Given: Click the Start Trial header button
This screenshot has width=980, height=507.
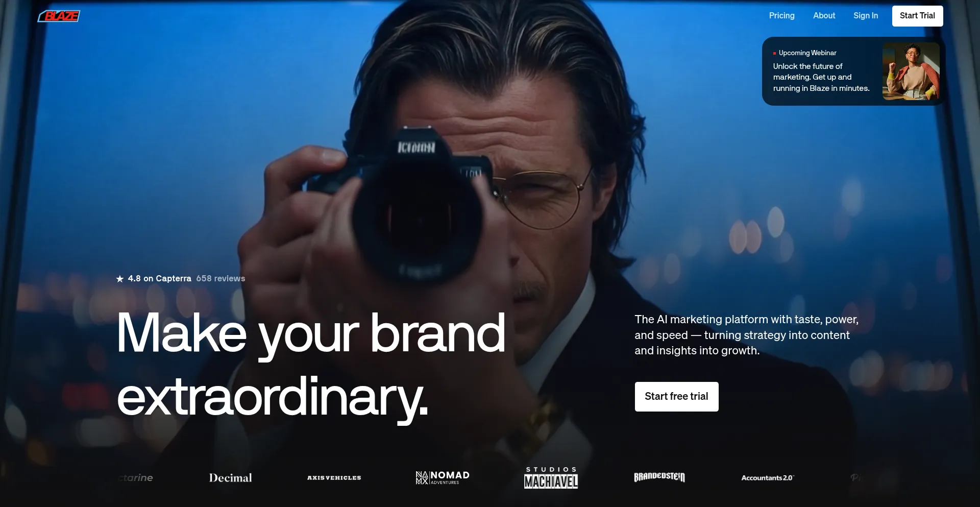Looking at the screenshot, I should [x=917, y=16].
